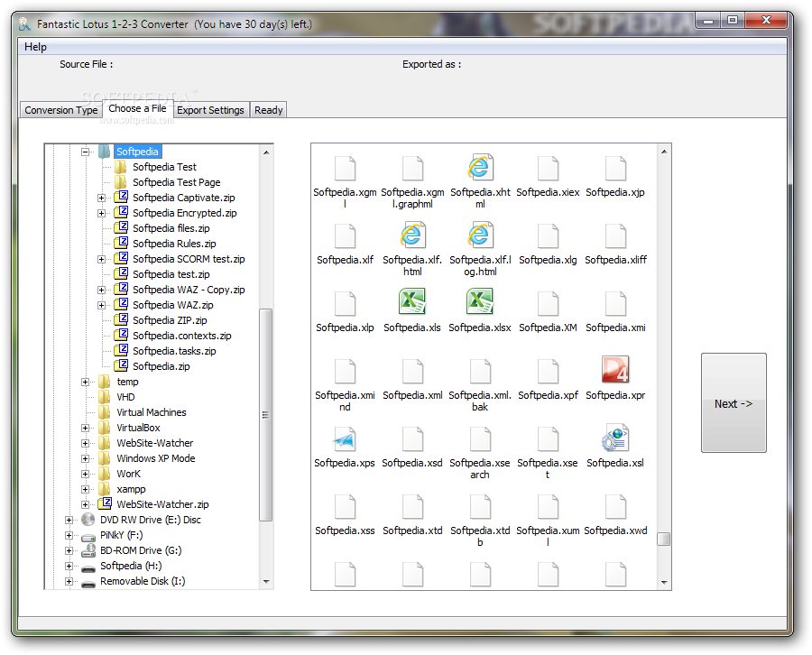Collapse the Softpedia folder tree node
The image size is (812, 655).
click(86, 152)
